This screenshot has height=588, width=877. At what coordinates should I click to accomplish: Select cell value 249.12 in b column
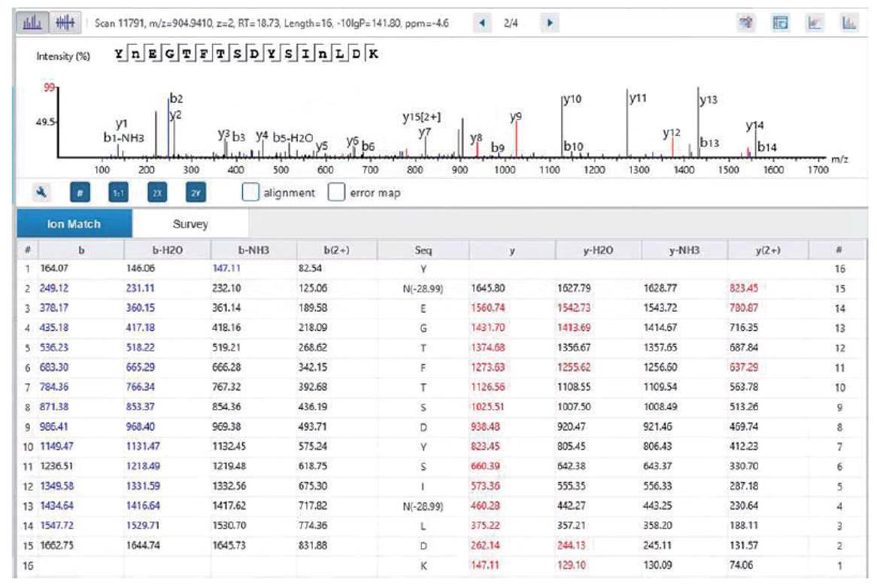coord(53,288)
